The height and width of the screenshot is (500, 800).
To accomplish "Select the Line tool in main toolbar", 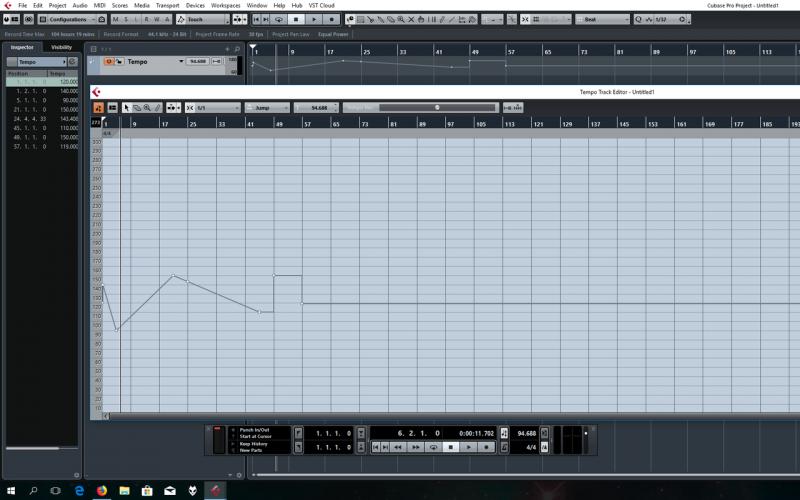I will pyautogui.click(x=452, y=19).
